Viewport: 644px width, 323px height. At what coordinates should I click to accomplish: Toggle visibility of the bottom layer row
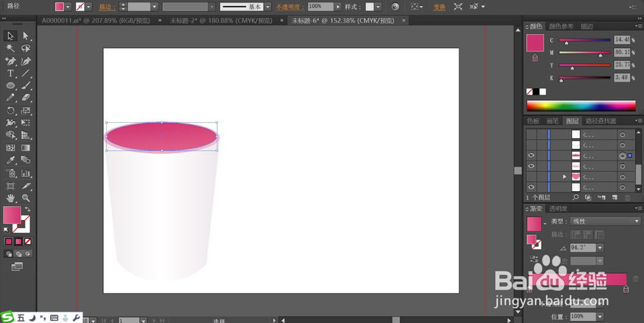(x=531, y=187)
